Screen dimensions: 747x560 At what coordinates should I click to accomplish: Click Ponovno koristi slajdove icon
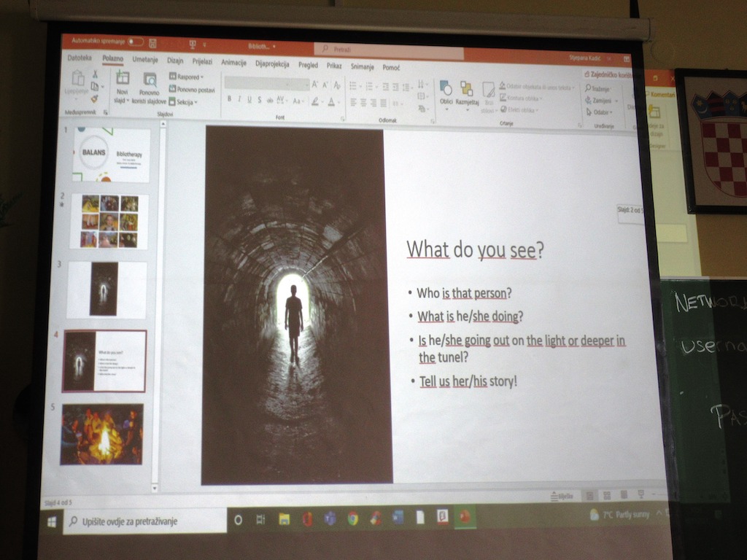150,79
